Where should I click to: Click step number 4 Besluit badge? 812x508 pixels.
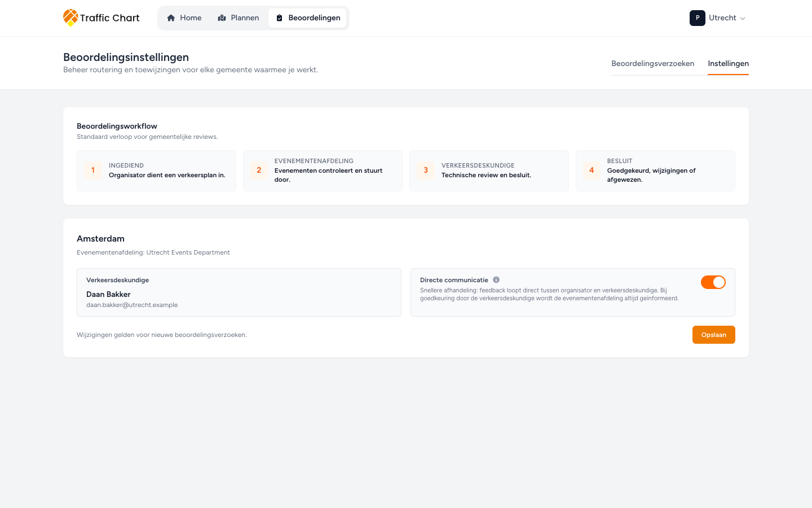click(592, 170)
